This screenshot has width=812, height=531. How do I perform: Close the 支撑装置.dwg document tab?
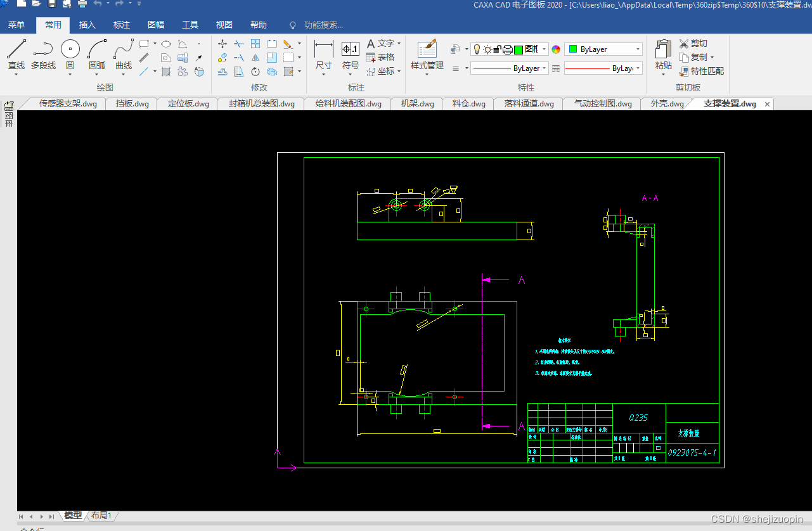tap(767, 104)
